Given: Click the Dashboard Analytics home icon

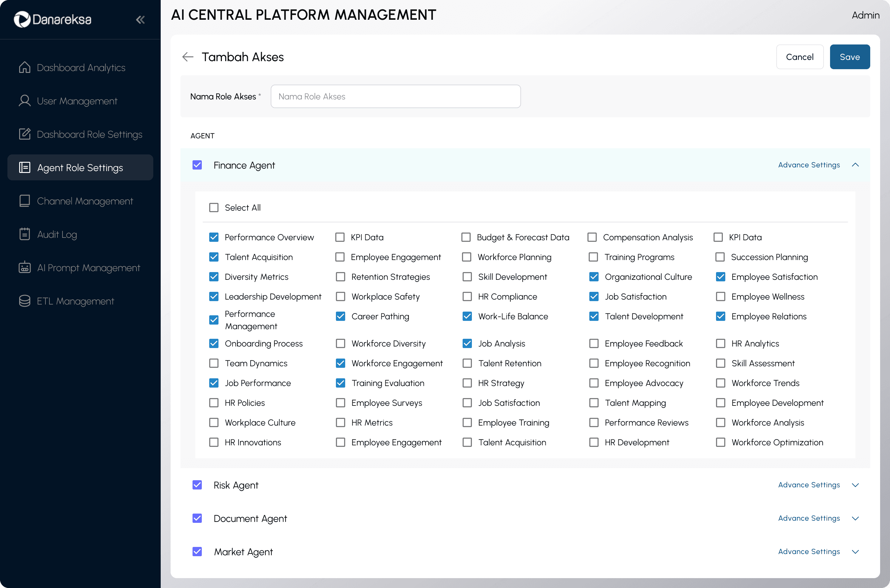Looking at the screenshot, I should coord(25,68).
